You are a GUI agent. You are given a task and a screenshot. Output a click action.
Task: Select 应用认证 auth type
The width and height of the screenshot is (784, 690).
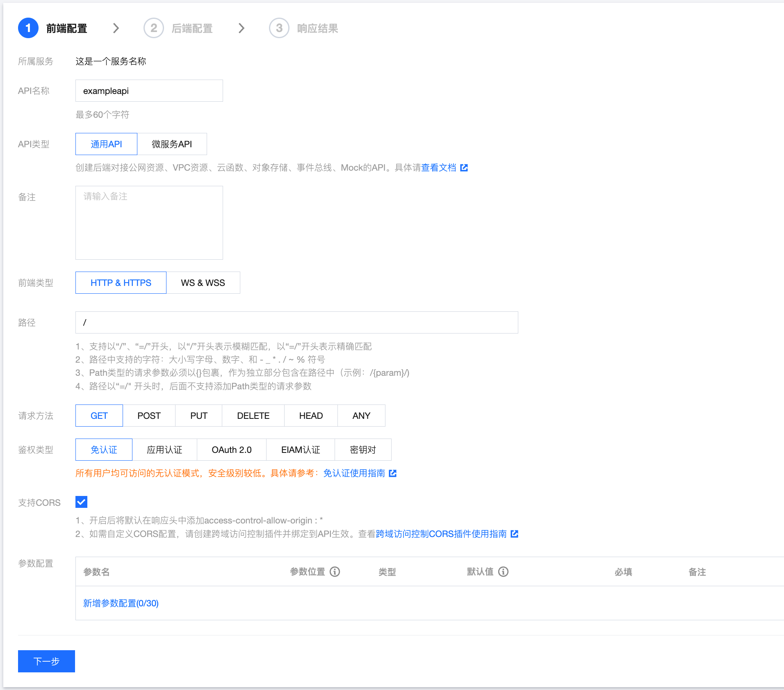point(164,450)
